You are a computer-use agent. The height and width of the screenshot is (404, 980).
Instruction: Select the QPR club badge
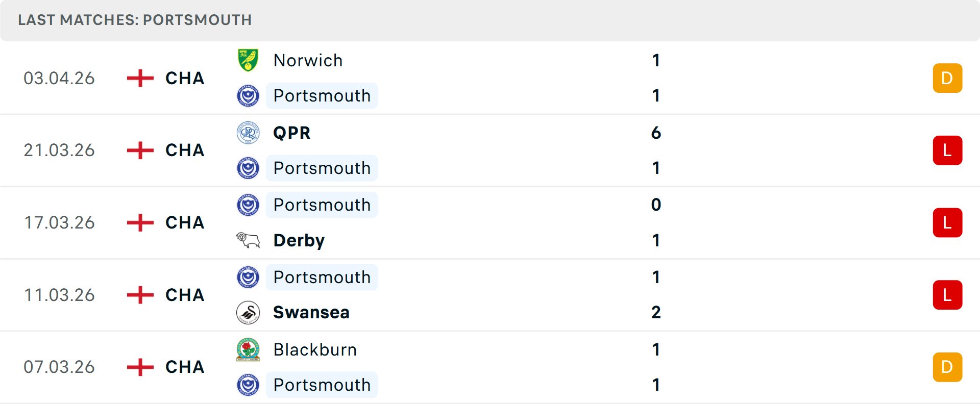[248, 132]
